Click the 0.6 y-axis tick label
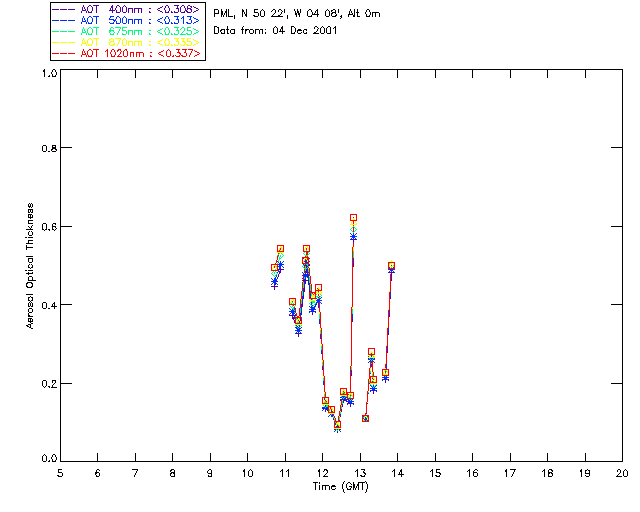Image resolution: width=640 pixels, height=512 pixels. click(x=49, y=227)
